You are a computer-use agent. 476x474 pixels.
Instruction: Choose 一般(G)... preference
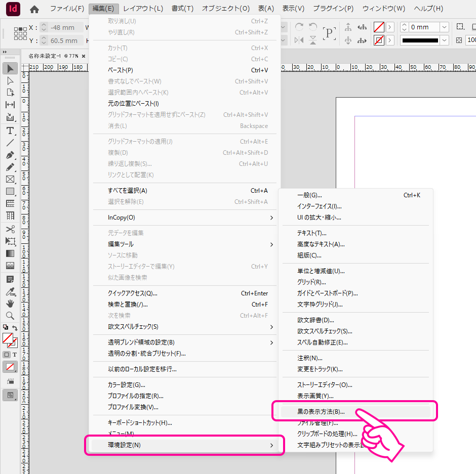tap(355, 195)
